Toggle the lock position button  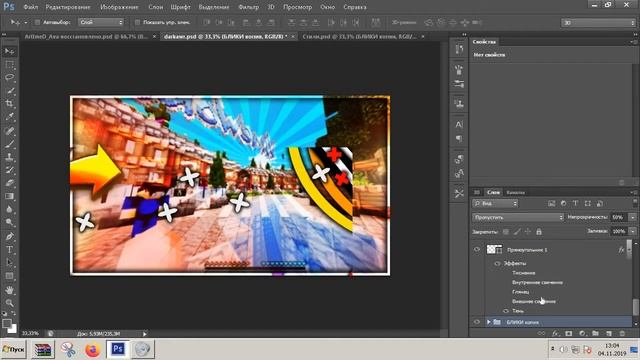[528, 232]
